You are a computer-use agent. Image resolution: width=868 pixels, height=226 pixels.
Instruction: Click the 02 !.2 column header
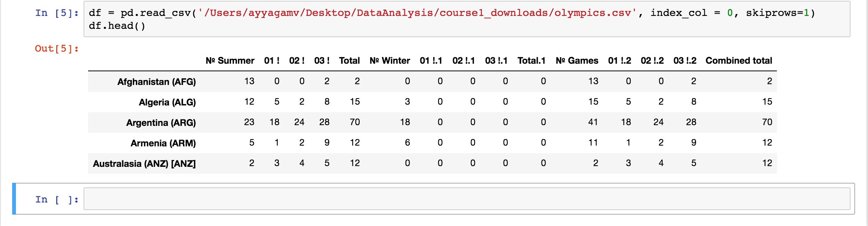pyautogui.click(x=652, y=61)
